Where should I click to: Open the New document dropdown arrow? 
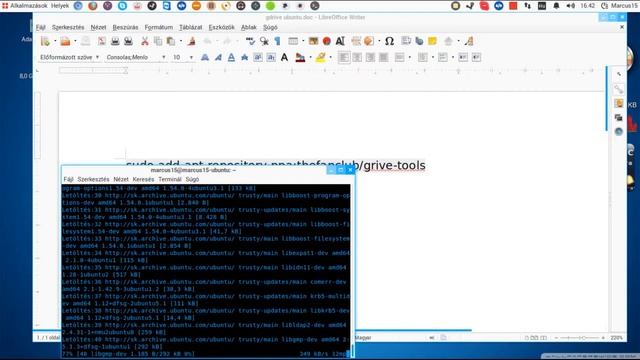click(55, 41)
